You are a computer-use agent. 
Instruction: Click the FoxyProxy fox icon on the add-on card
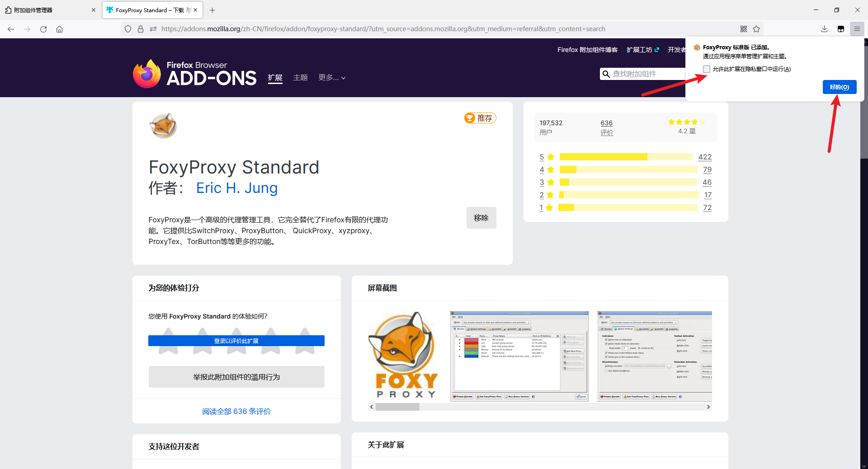tap(163, 126)
